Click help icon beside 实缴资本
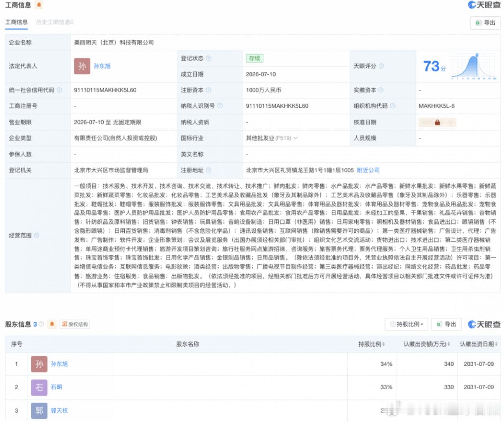 coord(381,90)
